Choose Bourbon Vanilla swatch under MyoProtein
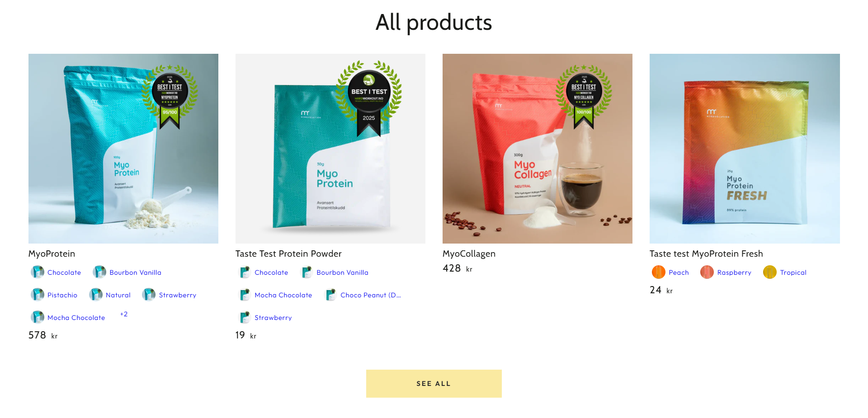Viewport: 868px width, 418px height. 99,272
